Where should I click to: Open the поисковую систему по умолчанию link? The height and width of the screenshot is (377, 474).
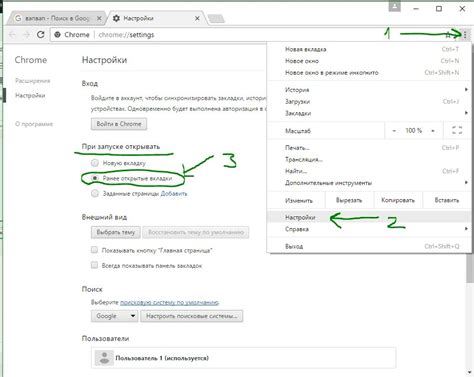click(169, 303)
